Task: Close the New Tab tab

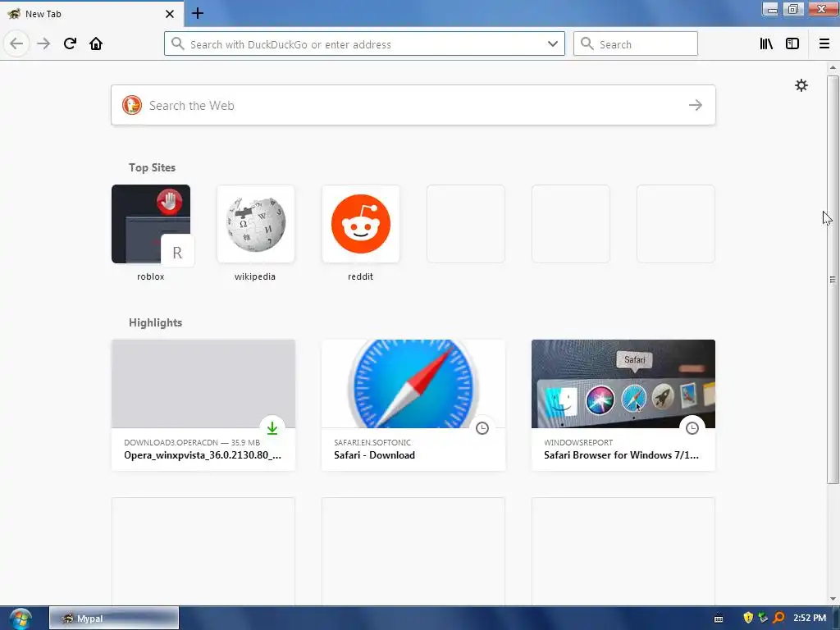Action: tap(169, 14)
